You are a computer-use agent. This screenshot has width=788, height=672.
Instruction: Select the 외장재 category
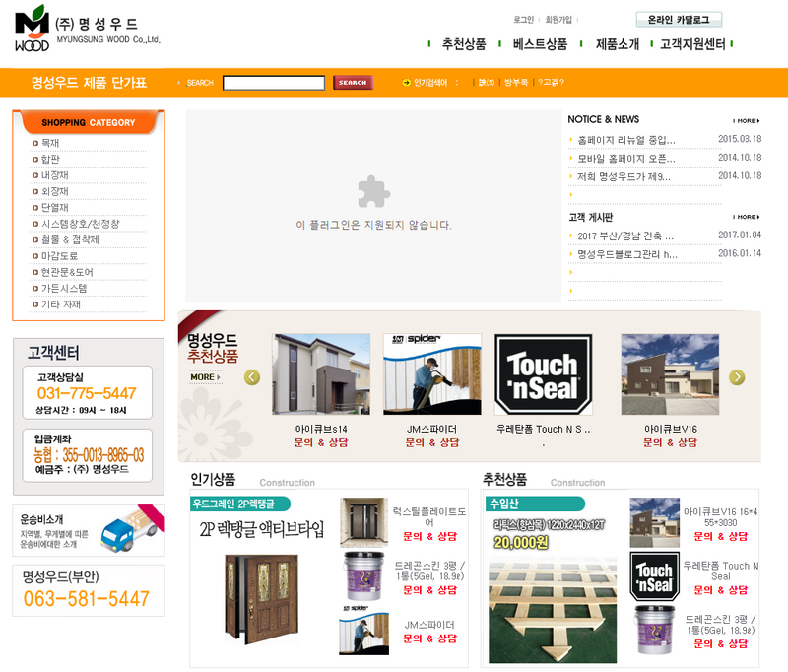55,191
